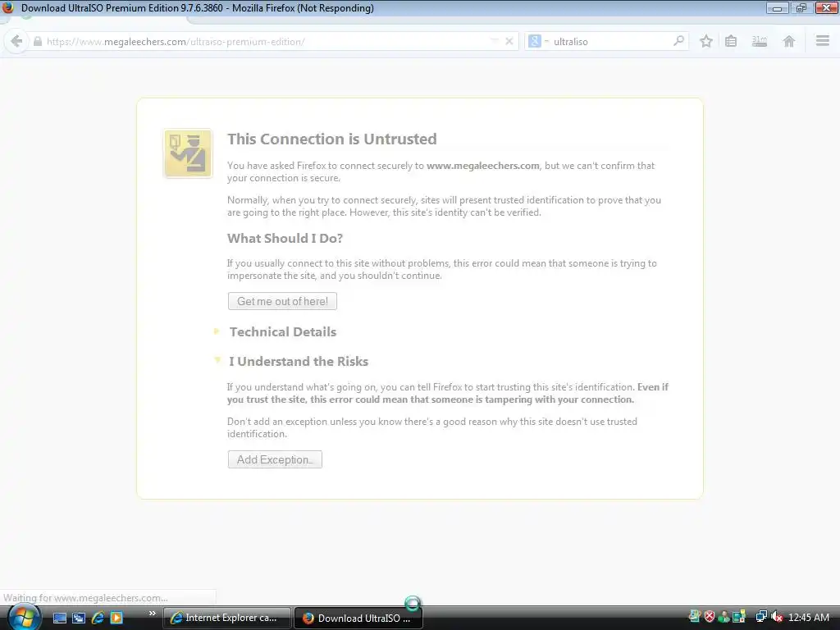Click the Get me out of here! button
Image resolution: width=840 pixels, height=630 pixels.
click(x=282, y=301)
